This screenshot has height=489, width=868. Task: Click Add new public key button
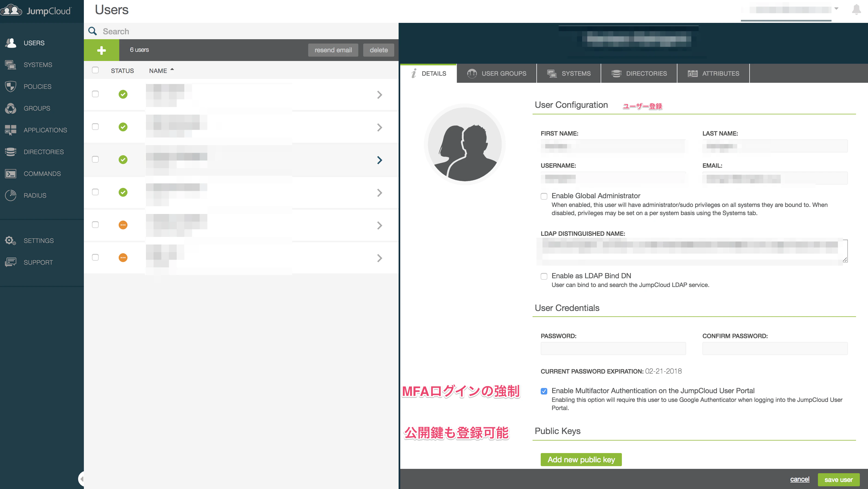click(x=581, y=460)
